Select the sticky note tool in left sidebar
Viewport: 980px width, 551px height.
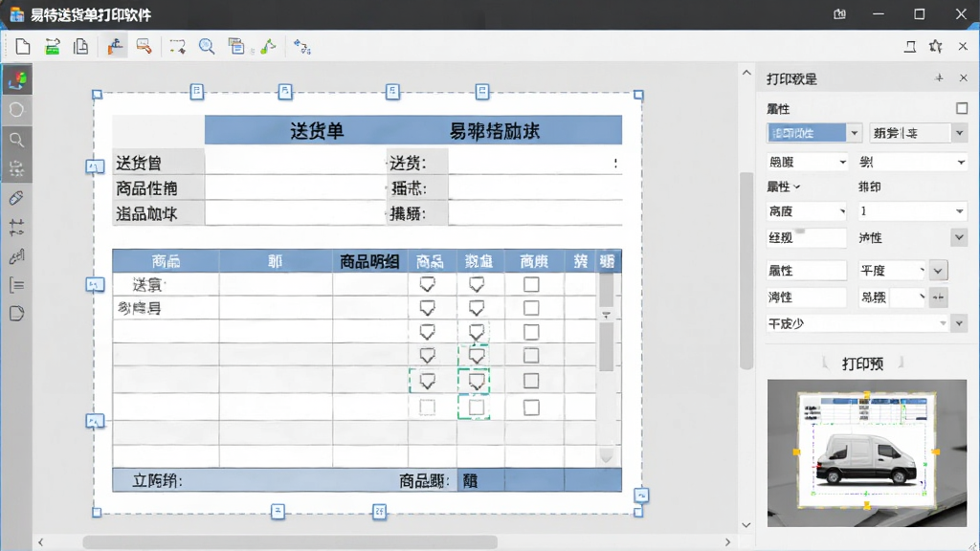(x=17, y=313)
